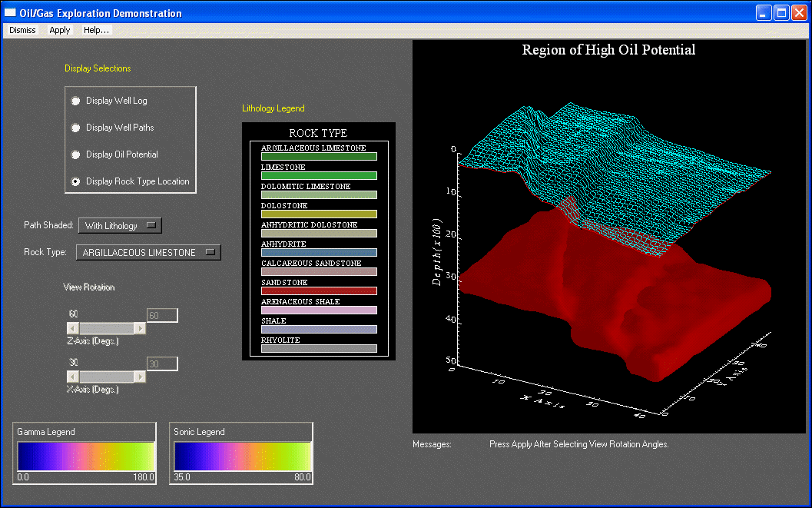Screen dimensions: 812x508
Task: Click the Dolostone yellow color swatch
Action: (x=319, y=214)
